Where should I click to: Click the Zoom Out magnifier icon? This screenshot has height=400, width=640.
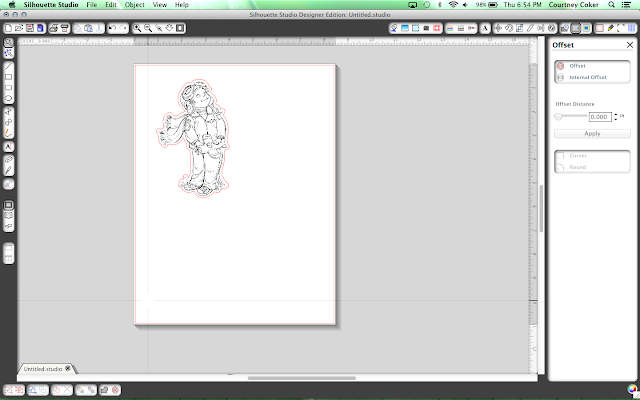pyautogui.click(x=148, y=28)
